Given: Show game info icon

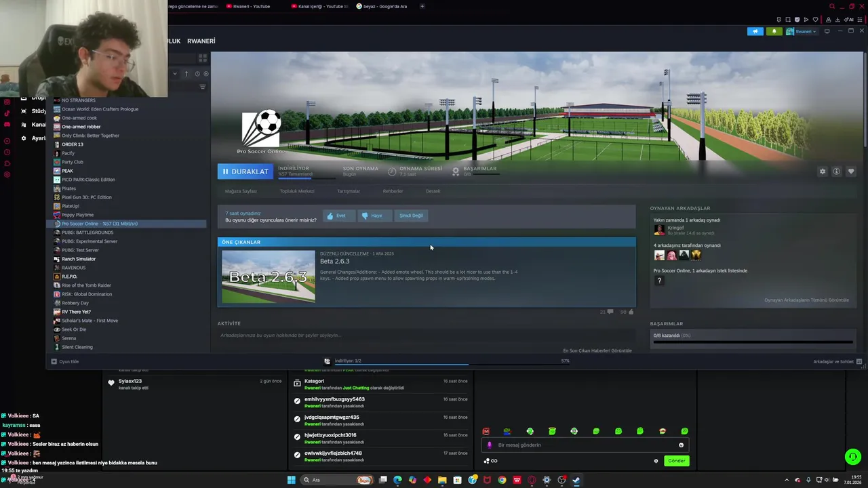Looking at the screenshot, I should (837, 171).
